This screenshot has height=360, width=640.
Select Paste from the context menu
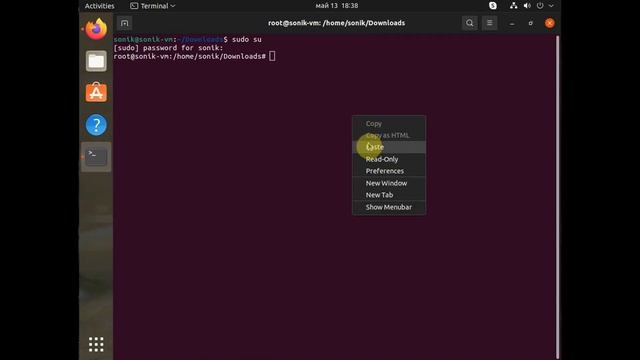389,147
